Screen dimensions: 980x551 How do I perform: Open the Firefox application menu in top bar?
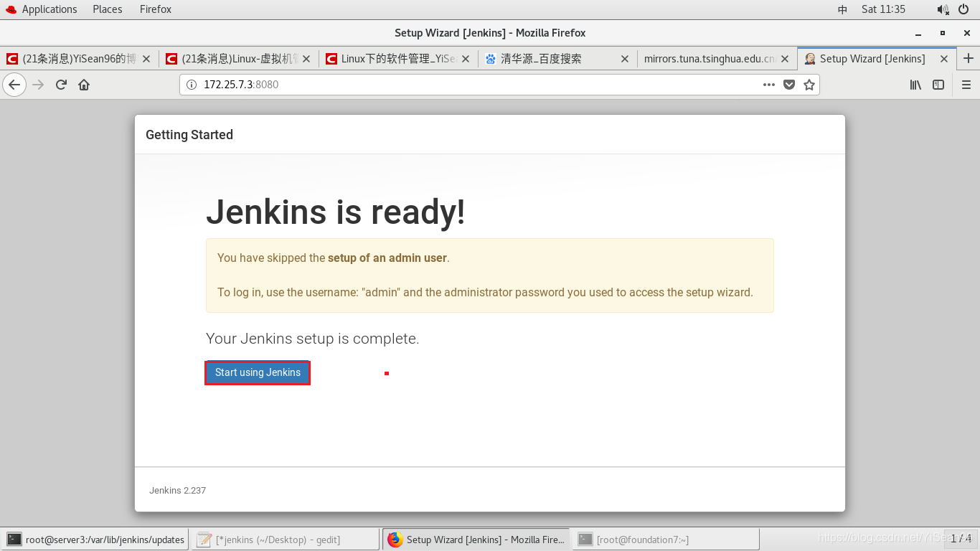[x=156, y=9]
